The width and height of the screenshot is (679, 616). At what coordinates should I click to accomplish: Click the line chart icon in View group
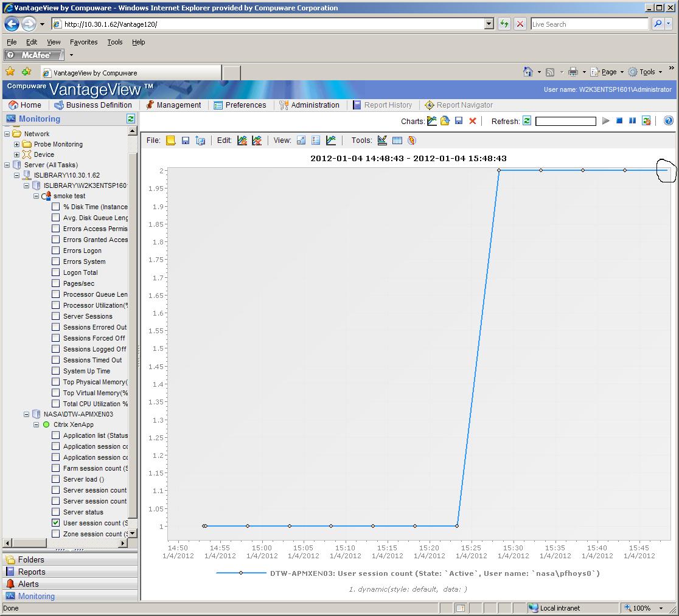tap(331, 140)
